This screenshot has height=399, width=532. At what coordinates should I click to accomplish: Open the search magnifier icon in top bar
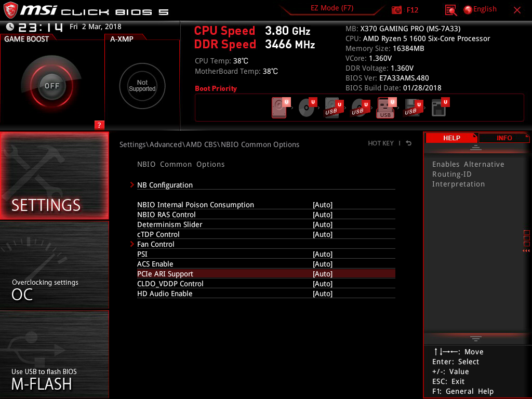[x=450, y=10]
